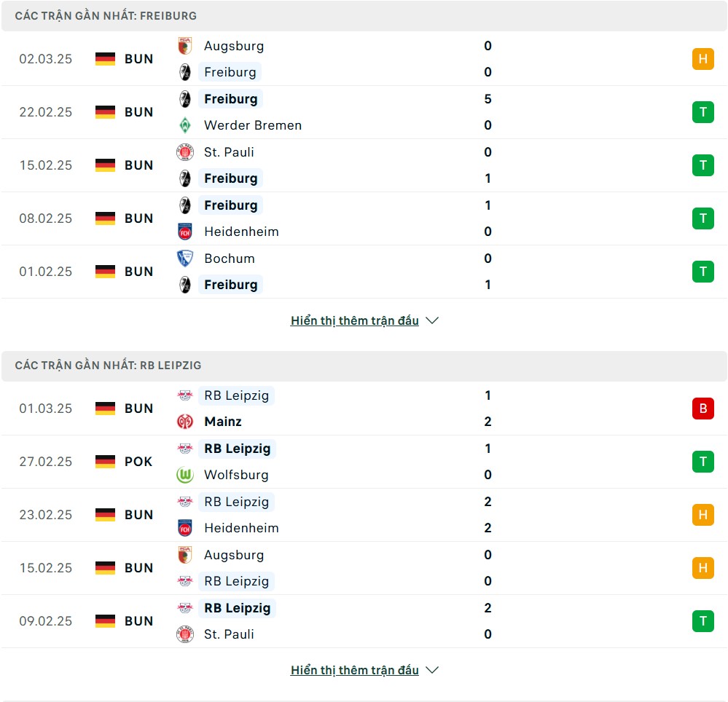Click the Heidenheim logo in the 23.02.25 Leipzig match
This screenshot has width=728, height=702.
click(185, 528)
